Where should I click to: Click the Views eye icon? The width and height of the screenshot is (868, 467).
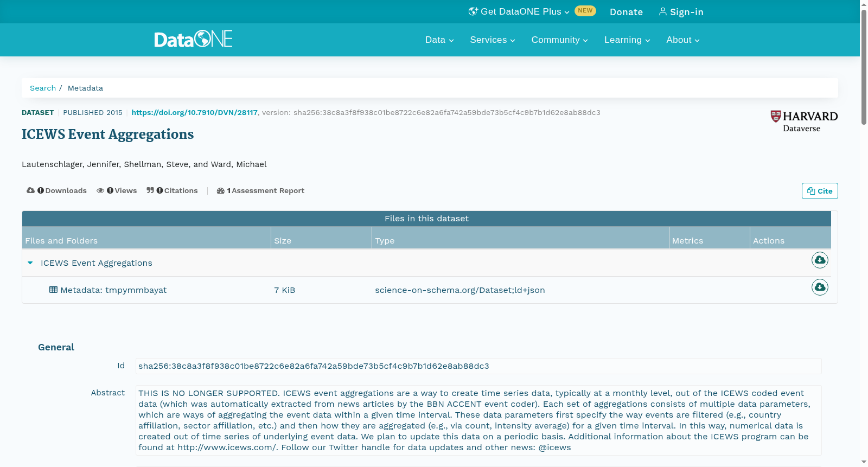point(100,190)
